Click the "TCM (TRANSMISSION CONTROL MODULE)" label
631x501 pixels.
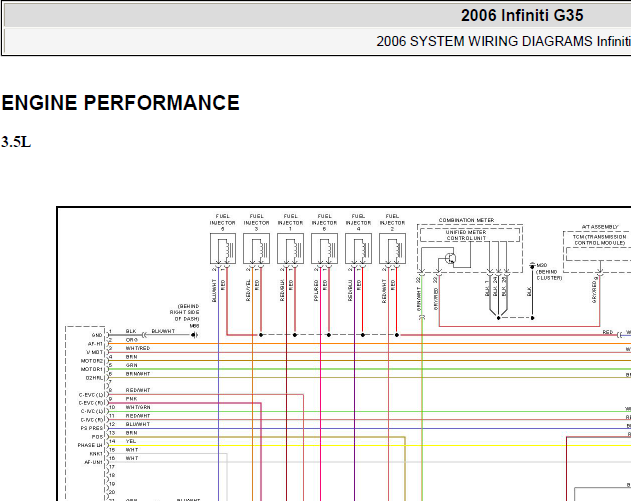coord(600,240)
